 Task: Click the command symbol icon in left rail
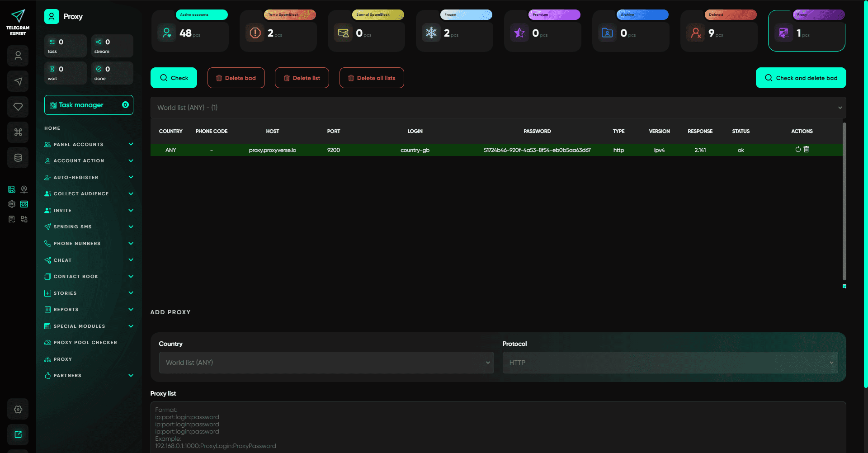18,132
